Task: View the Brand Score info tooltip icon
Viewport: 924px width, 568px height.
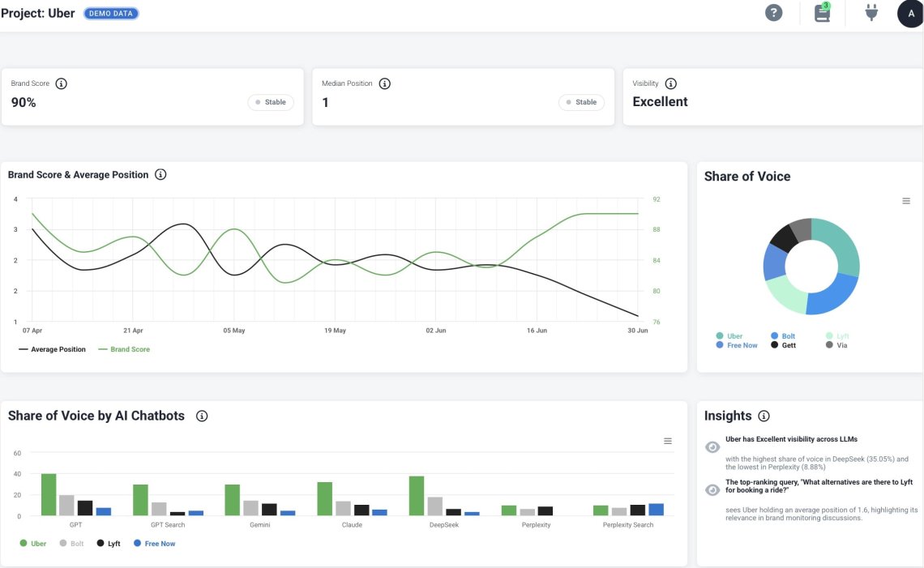Action: (60, 83)
